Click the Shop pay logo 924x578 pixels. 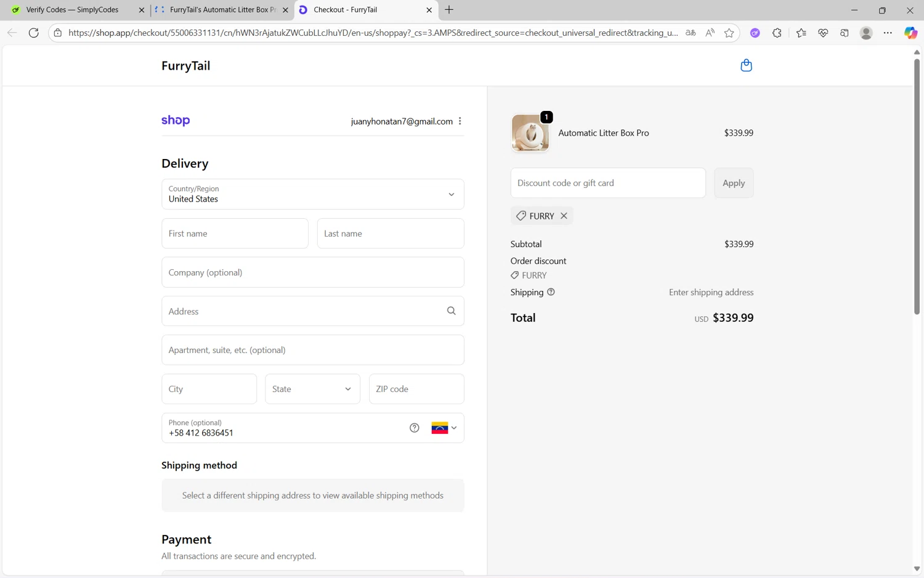176,120
